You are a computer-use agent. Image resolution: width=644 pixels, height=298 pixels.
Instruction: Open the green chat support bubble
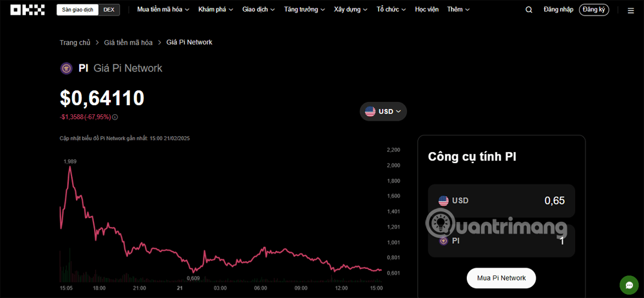[629, 285]
